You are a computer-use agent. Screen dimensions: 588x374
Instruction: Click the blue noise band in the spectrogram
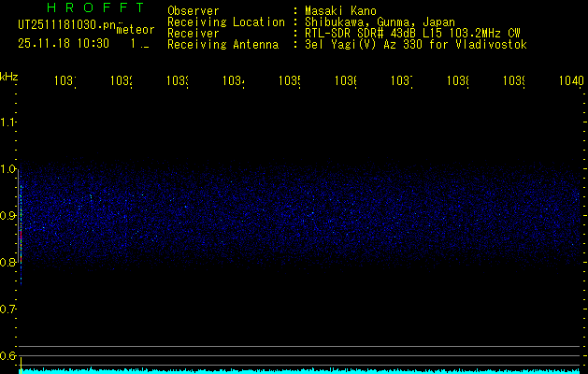(x=299, y=215)
